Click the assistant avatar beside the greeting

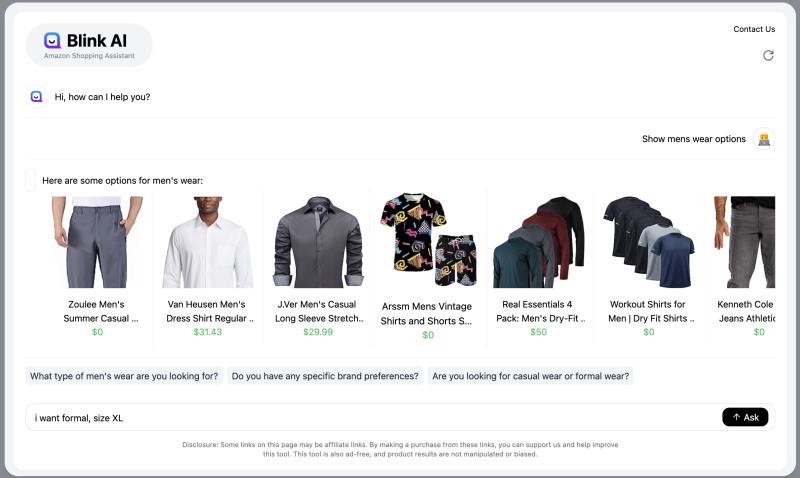point(37,96)
